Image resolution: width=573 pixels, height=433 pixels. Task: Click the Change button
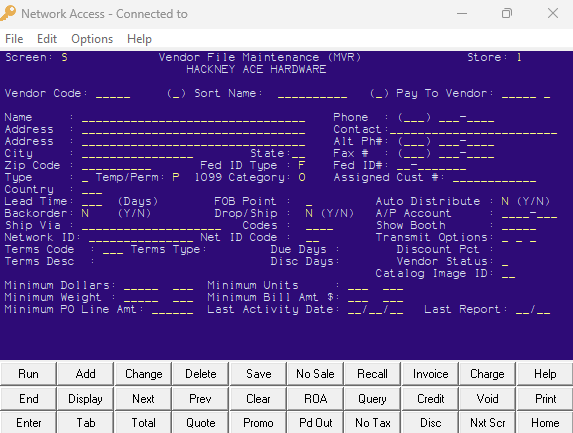pos(143,374)
